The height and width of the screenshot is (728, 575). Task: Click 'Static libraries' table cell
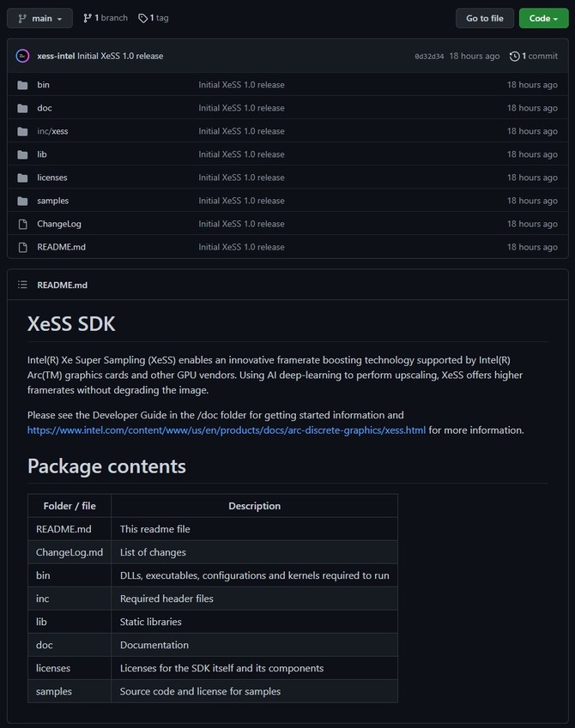(254, 622)
